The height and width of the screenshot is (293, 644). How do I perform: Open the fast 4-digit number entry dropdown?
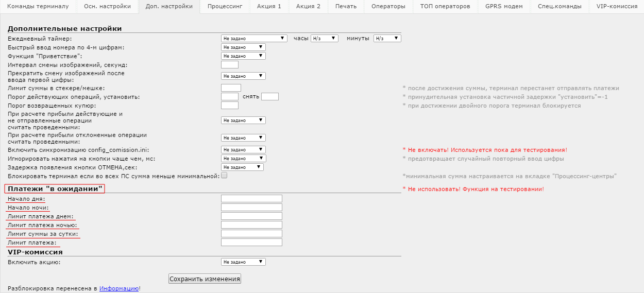(243, 47)
